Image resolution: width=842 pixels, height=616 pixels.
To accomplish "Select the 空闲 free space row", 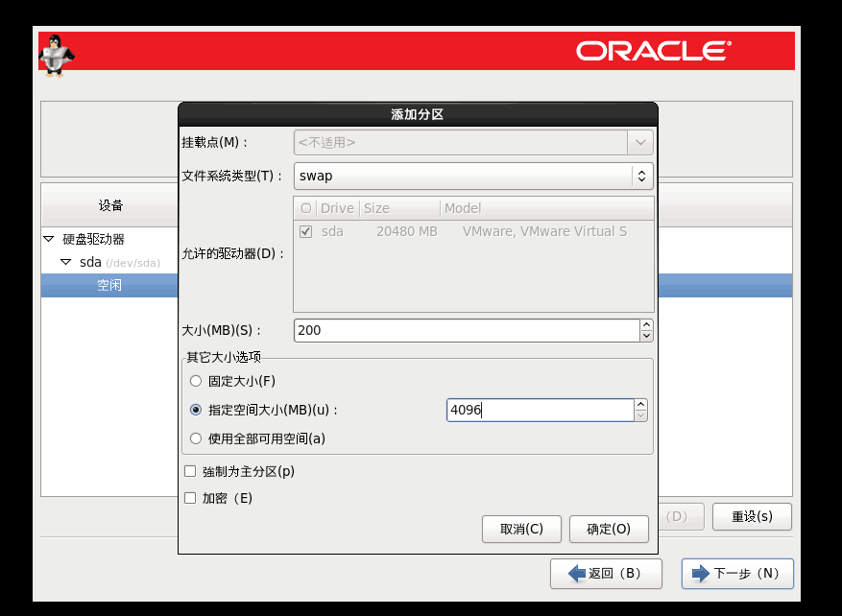I will tap(109, 286).
